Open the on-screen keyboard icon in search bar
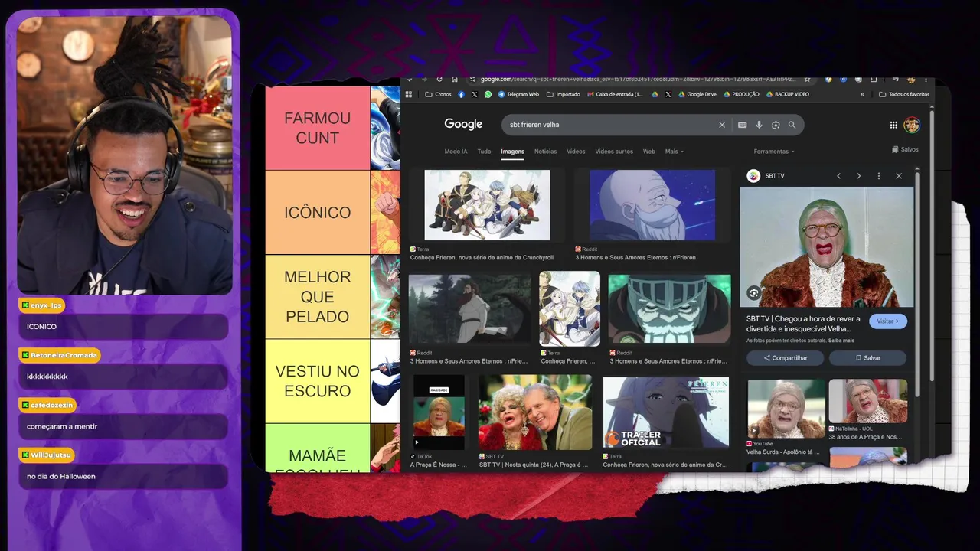Viewport: 980px width, 551px height. 742,125
